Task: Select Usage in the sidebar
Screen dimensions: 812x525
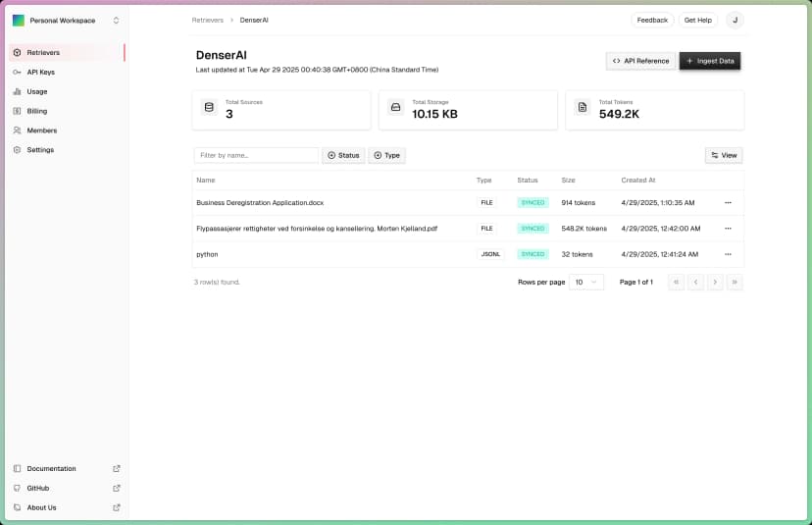Action: pos(37,91)
